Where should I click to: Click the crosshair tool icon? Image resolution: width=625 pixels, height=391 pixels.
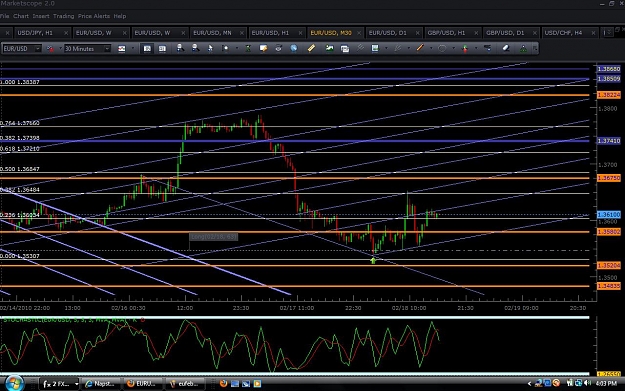(226, 48)
